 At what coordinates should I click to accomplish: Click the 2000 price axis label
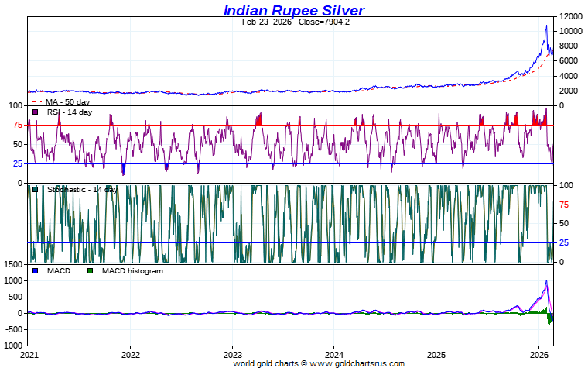click(x=569, y=91)
